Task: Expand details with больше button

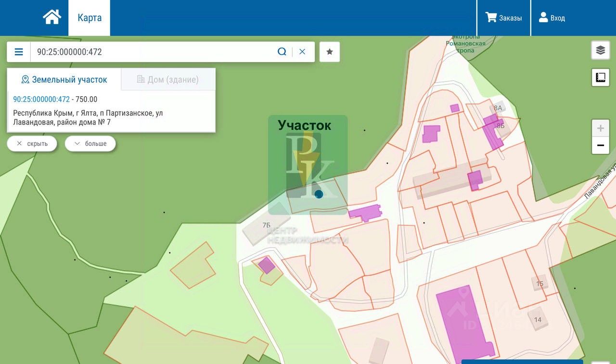Action: coord(90,143)
